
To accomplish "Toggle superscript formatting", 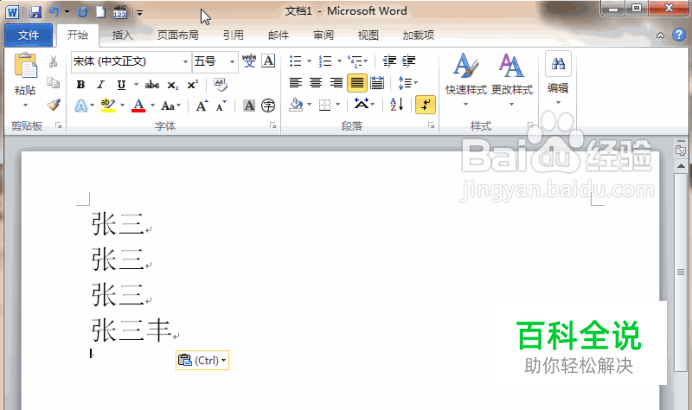I will click(192, 84).
